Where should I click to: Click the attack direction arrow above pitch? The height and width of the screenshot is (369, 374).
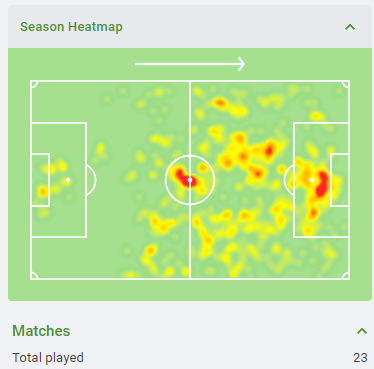coord(190,64)
